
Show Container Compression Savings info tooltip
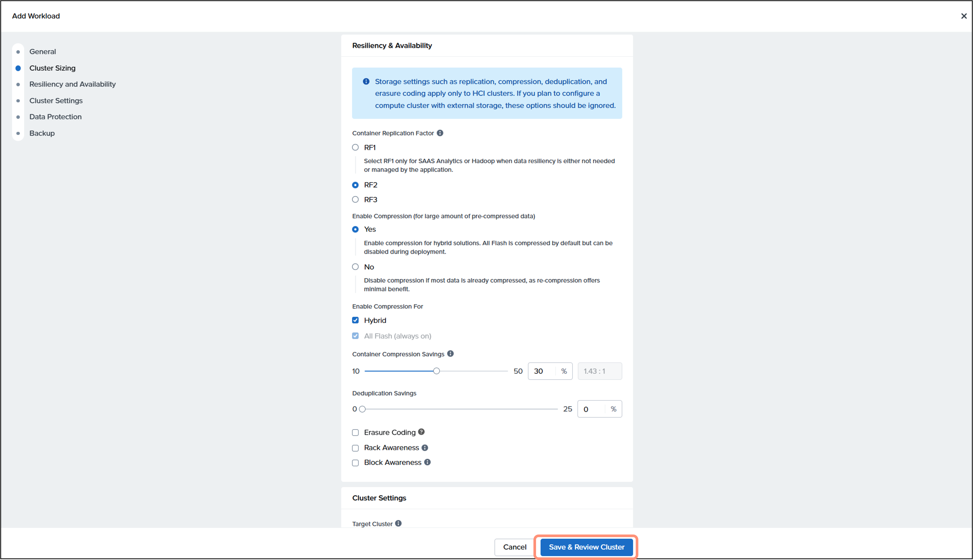[x=450, y=353]
